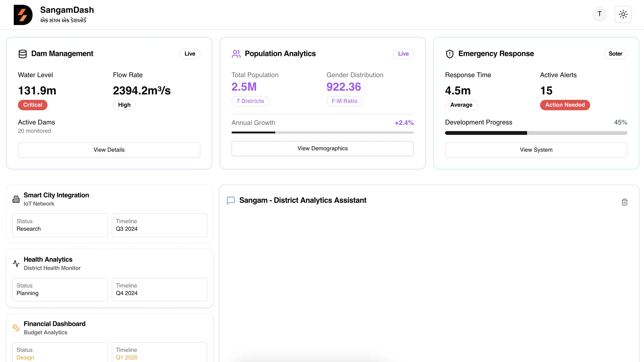Toggle the light/dark theme sun button

623,14
